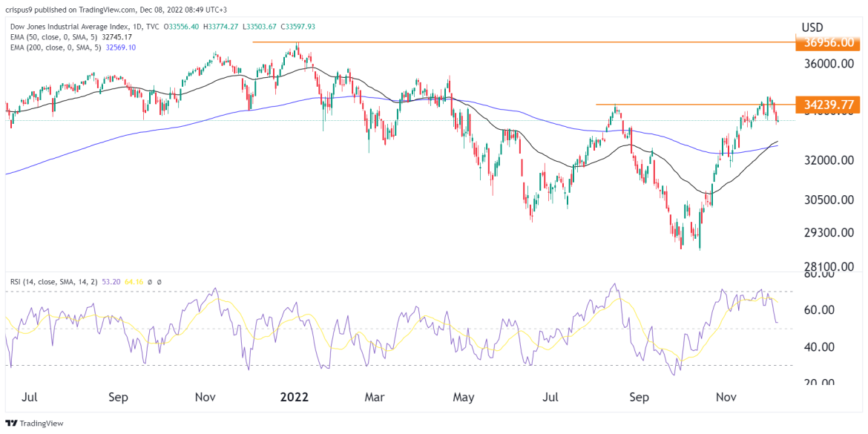Image resolution: width=868 pixels, height=434 pixels.
Task: Click the 28100.00 price axis label
Action: tap(827, 266)
